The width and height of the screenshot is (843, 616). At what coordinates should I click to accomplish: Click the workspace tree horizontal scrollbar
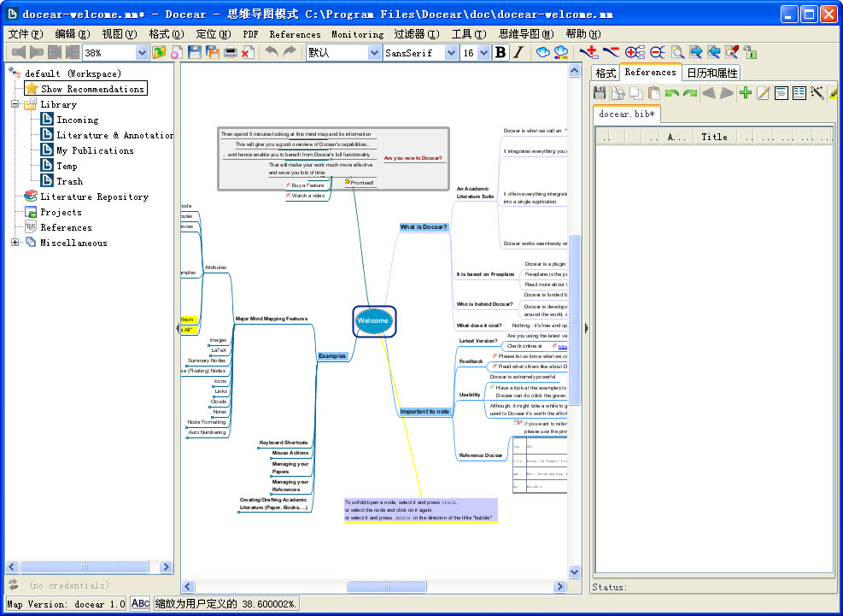[85, 566]
